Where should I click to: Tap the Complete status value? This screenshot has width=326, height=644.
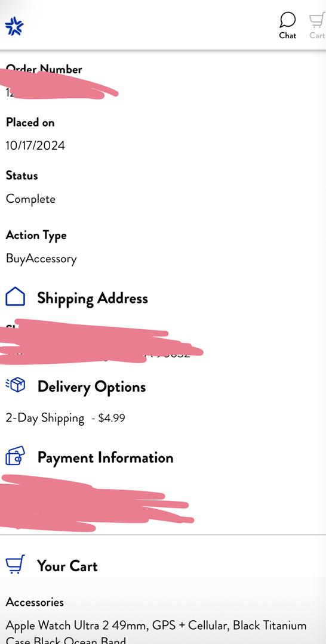click(30, 199)
